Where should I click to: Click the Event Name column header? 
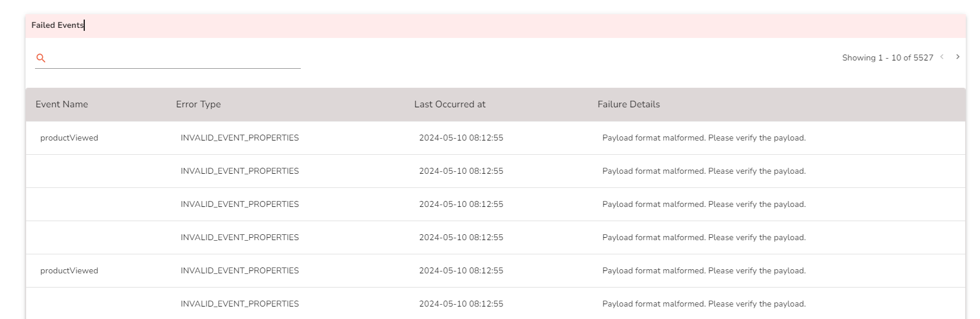point(62,104)
